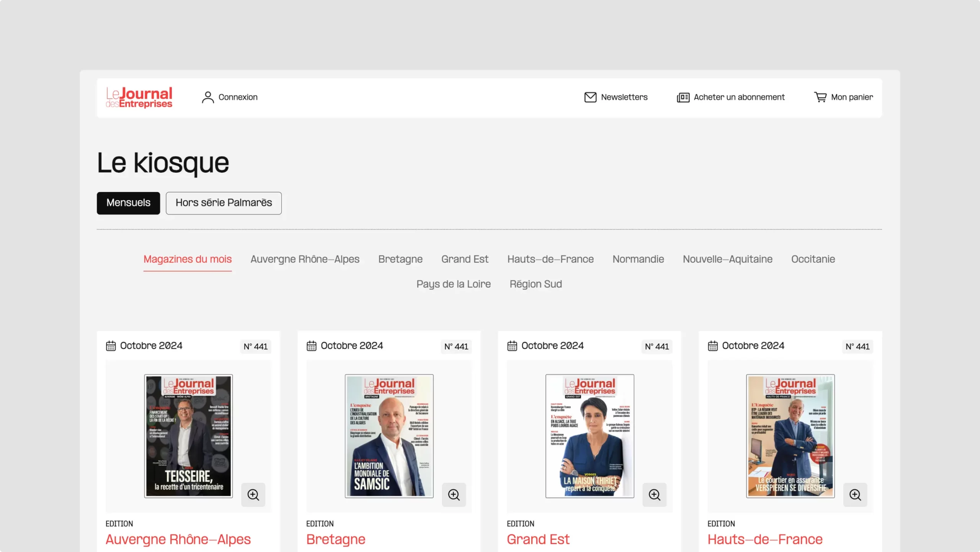Open the Newsletters link

(x=624, y=97)
